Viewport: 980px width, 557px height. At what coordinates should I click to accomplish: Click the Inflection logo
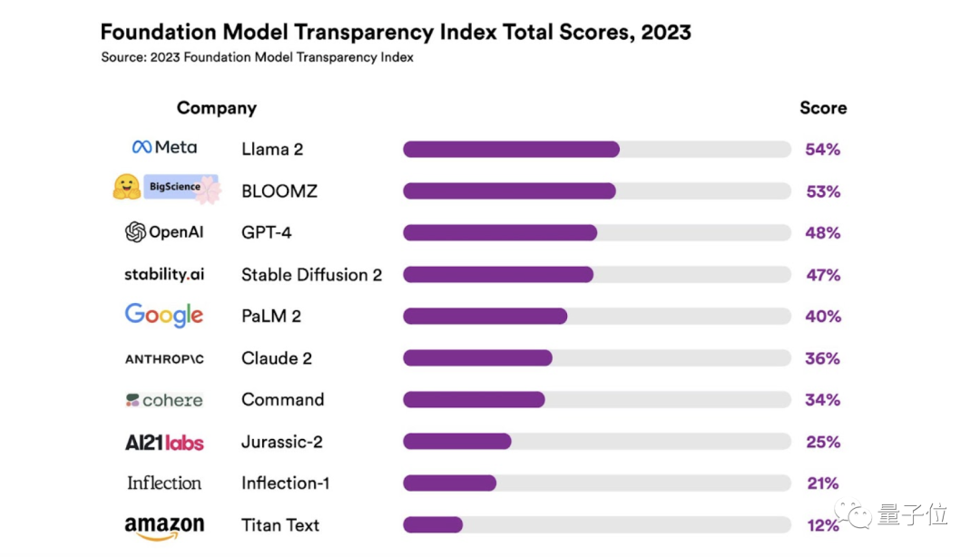pos(164,483)
